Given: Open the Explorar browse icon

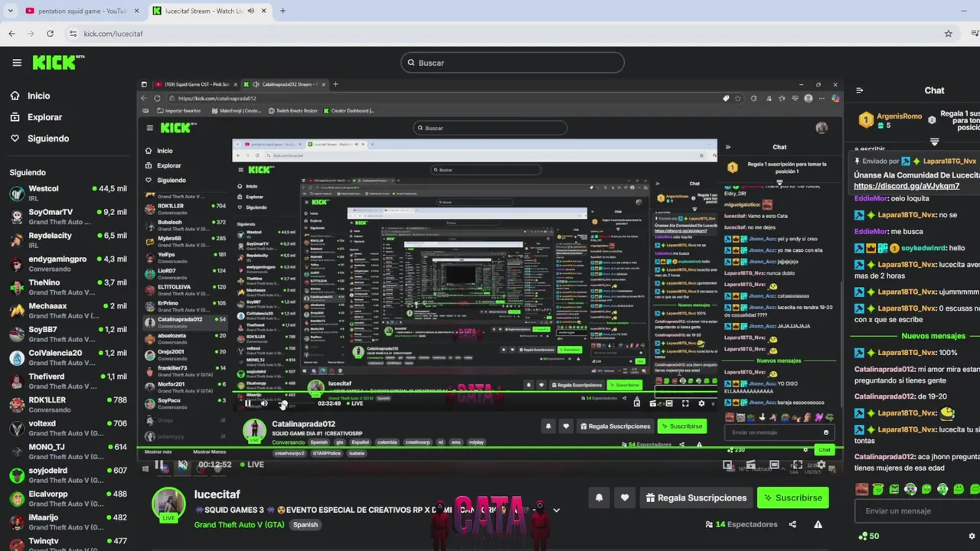Looking at the screenshot, I should point(15,117).
